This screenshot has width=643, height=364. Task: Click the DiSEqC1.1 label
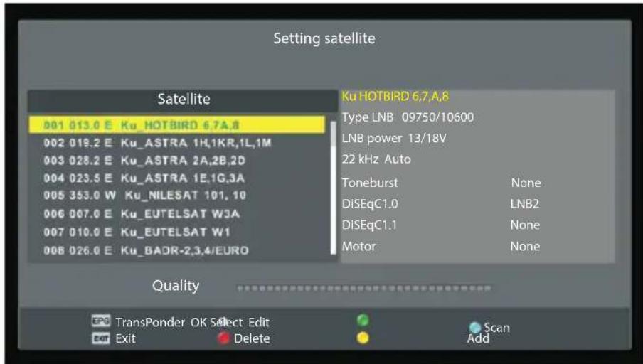(369, 225)
